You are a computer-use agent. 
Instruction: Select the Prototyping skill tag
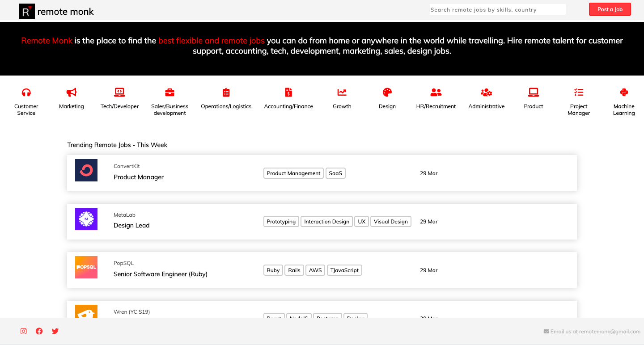281,222
